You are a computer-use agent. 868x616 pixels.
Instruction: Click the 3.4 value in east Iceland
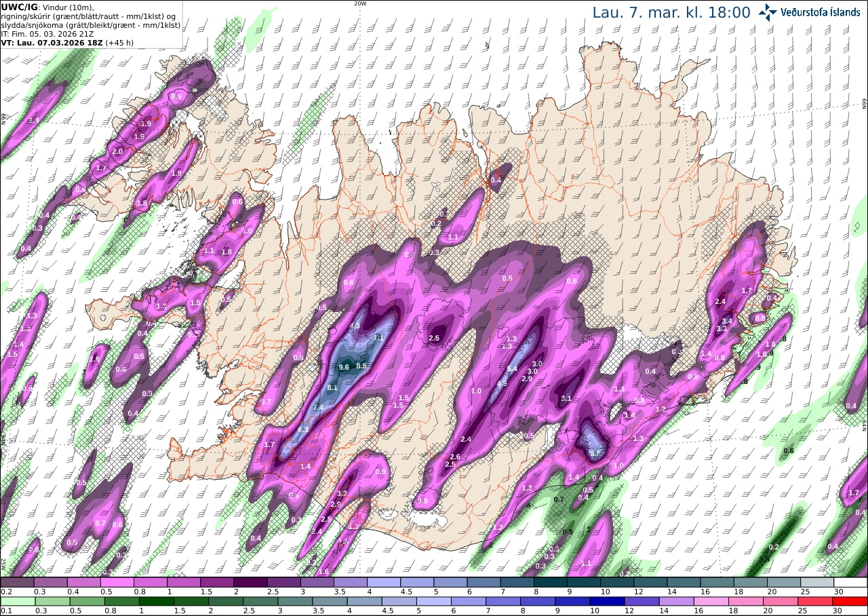coord(728,321)
